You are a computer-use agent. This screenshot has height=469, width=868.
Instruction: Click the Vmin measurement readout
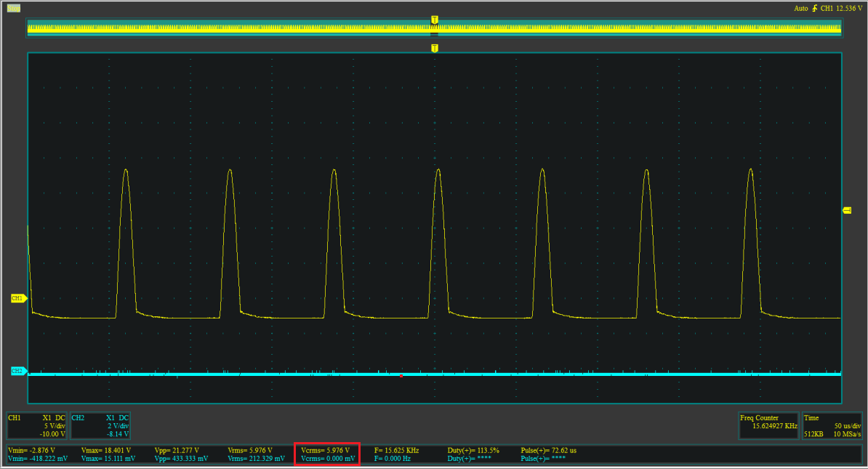31,451
